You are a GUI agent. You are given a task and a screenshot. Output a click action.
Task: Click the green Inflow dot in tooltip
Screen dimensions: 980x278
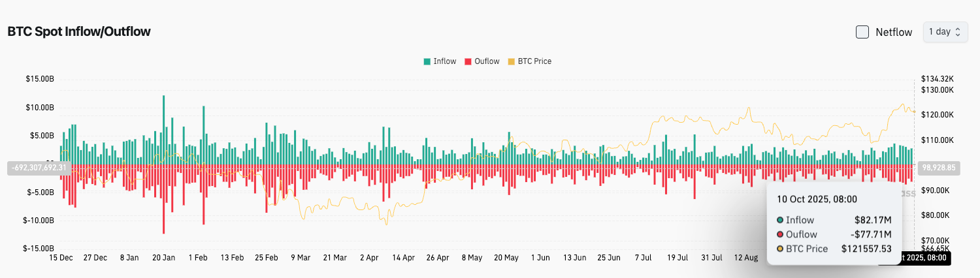coord(780,220)
